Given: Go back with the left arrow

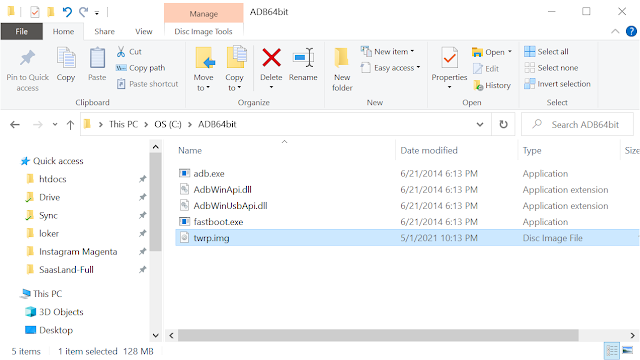Looking at the screenshot, I should tap(15, 124).
